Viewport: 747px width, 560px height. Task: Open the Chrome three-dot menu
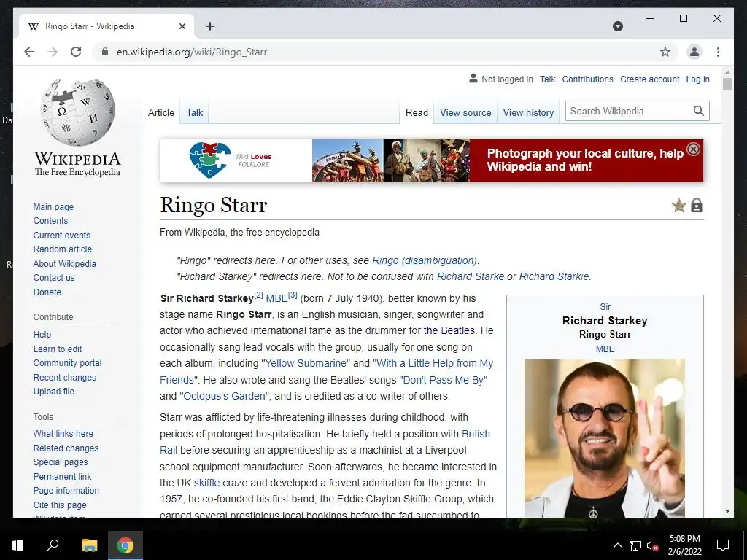click(x=718, y=52)
